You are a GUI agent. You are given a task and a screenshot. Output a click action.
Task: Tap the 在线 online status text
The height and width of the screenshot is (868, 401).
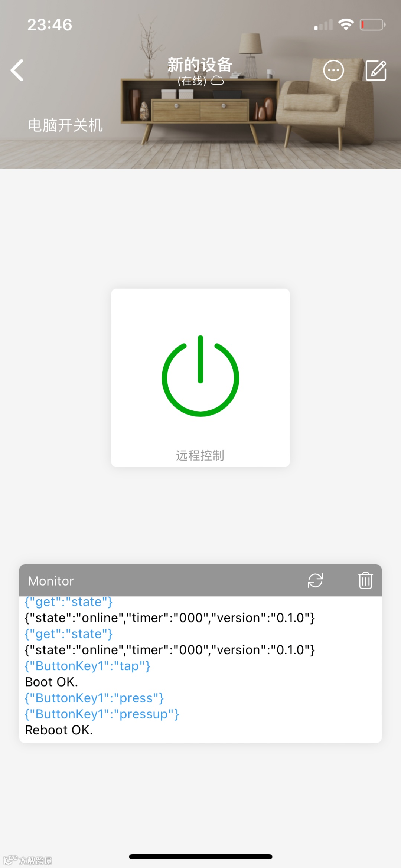coord(192,81)
